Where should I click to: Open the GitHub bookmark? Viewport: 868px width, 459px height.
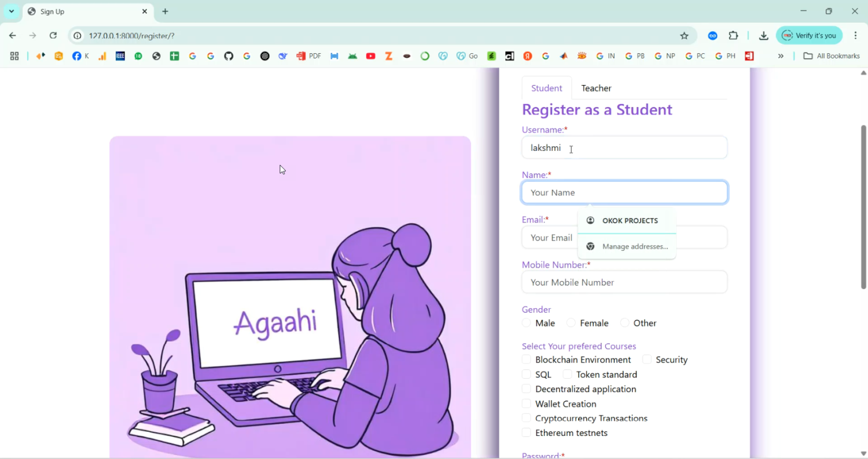(x=229, y=55)
